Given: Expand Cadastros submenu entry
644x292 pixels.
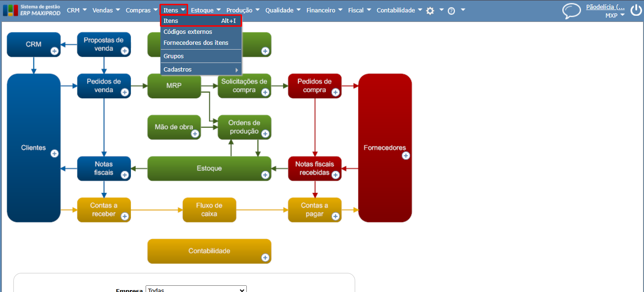Looking at the screenshot, I should point(201,70).
